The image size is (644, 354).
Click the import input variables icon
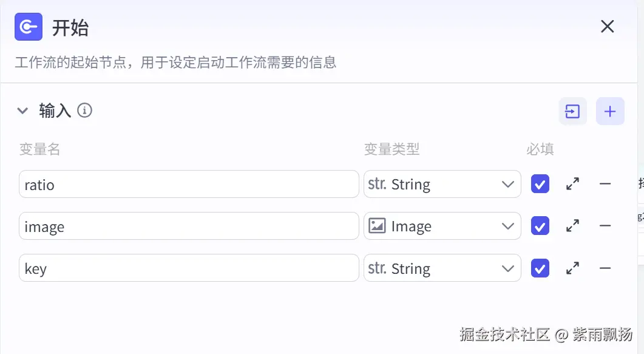(572, 112)
